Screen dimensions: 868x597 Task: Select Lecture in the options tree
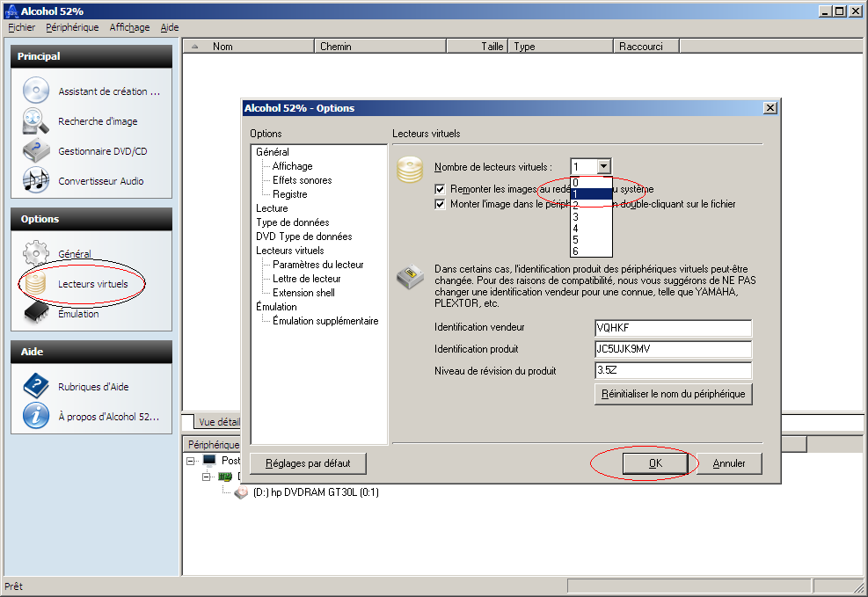272,208
